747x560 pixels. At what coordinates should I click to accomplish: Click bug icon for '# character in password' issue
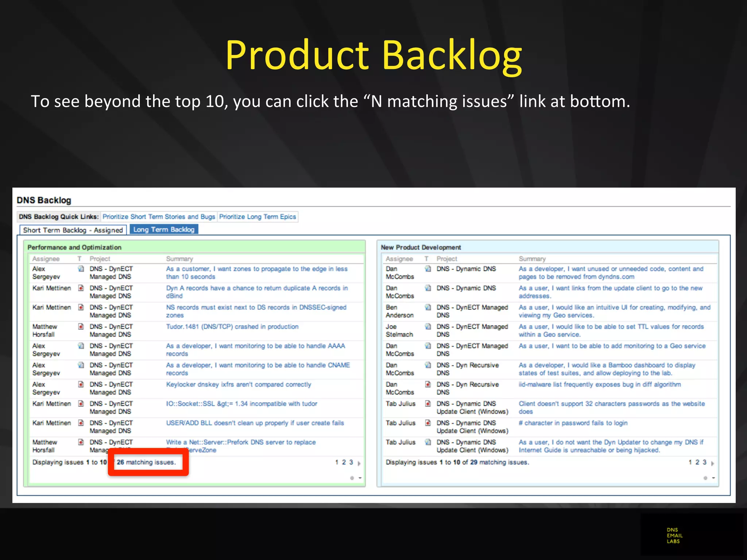click(x=428, y=423)
